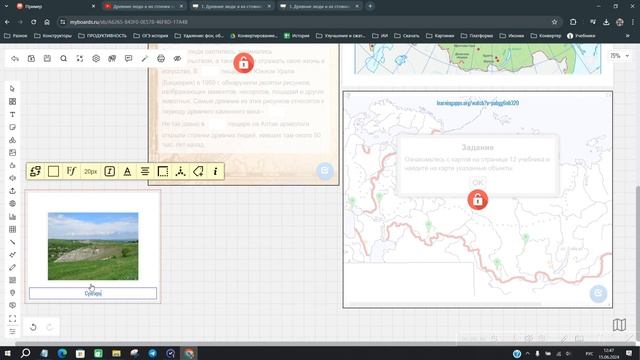640x360 pixels.
Task: Click the info i icon in yellow toolbar
Action: pyautogui.click(x=216, y=171)
